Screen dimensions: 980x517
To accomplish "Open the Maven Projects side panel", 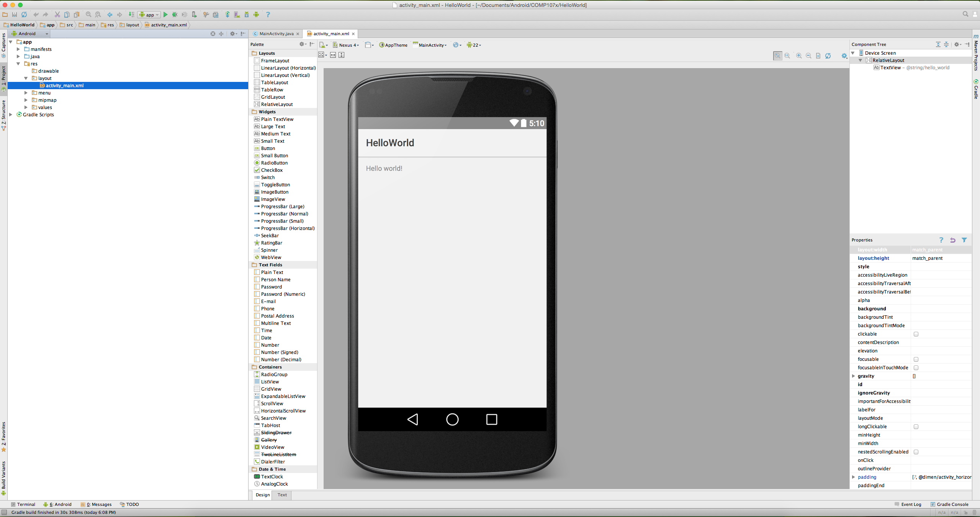I will pyautogui.click(x=976, y=52).
